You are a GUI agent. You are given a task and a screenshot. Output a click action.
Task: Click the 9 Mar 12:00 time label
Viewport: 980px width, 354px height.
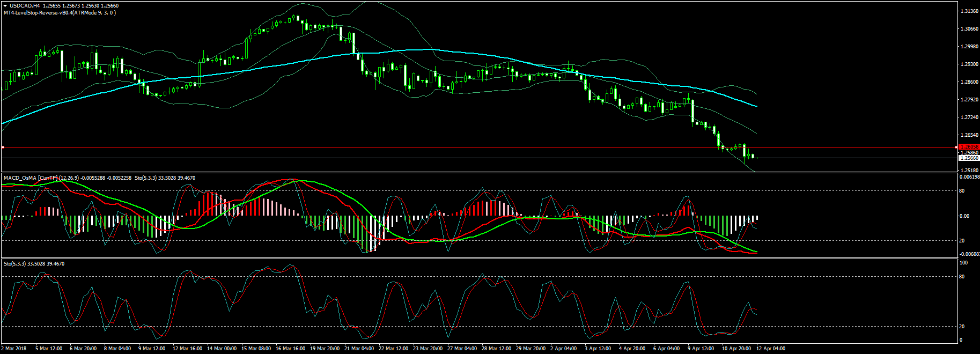click(x=152, y=349)
